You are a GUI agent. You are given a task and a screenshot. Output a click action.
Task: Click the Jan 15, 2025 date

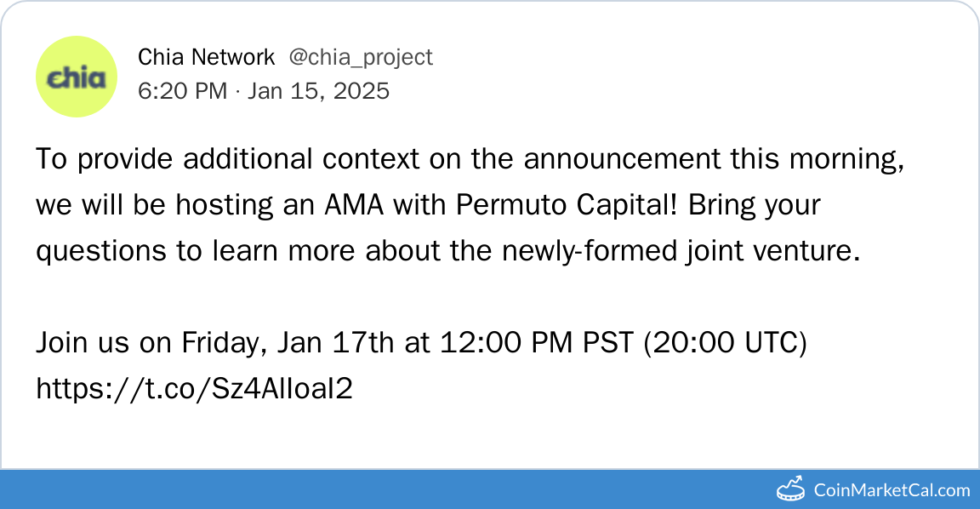318,90
